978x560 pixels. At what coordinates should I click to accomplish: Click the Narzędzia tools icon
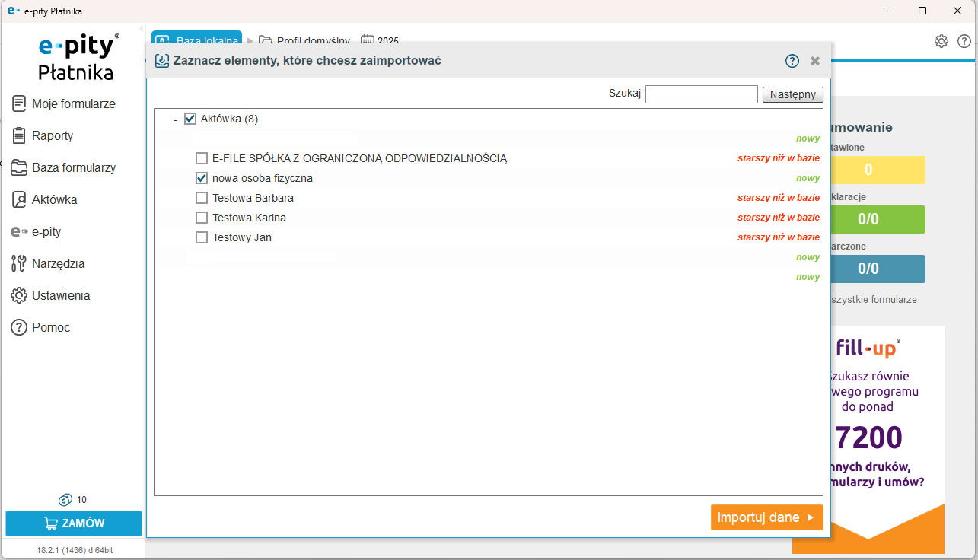tap(19, 263)
